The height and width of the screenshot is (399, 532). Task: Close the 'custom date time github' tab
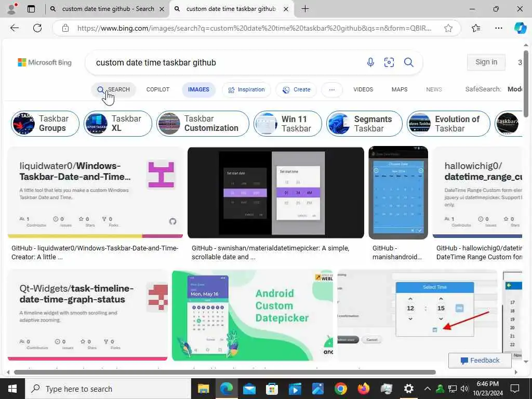tap(162, 9)
